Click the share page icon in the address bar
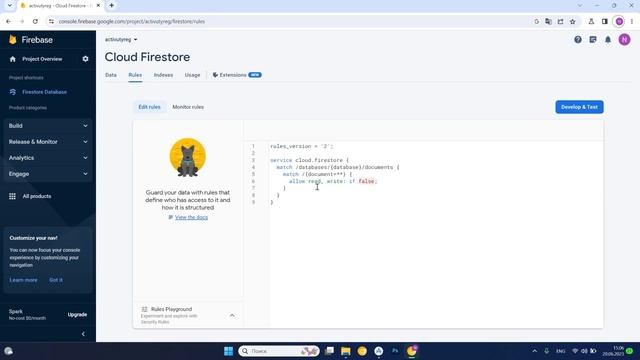 coord(560,22)
